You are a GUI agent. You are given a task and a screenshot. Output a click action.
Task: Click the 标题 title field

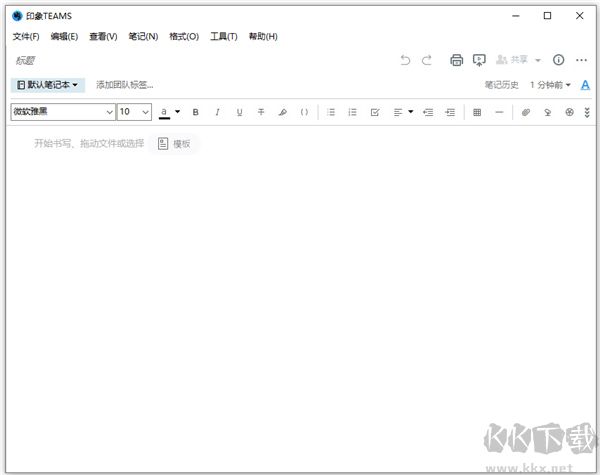[25, 60]
